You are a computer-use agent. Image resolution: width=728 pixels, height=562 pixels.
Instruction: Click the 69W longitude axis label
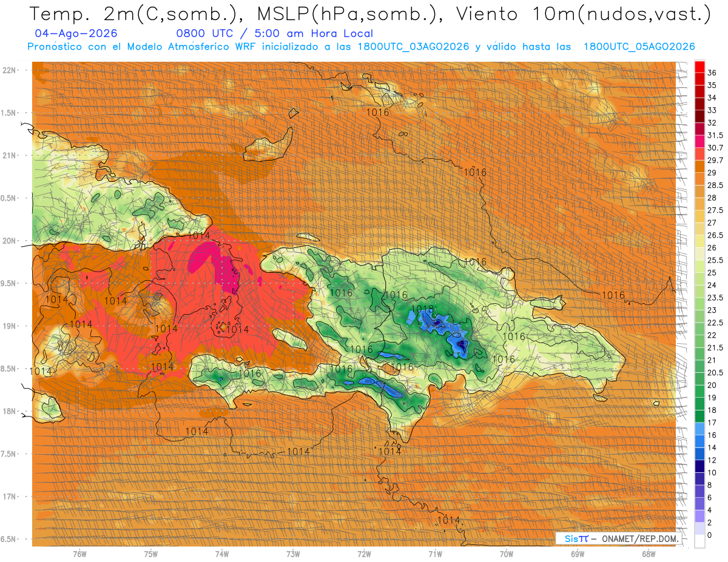tap(578, 554)
